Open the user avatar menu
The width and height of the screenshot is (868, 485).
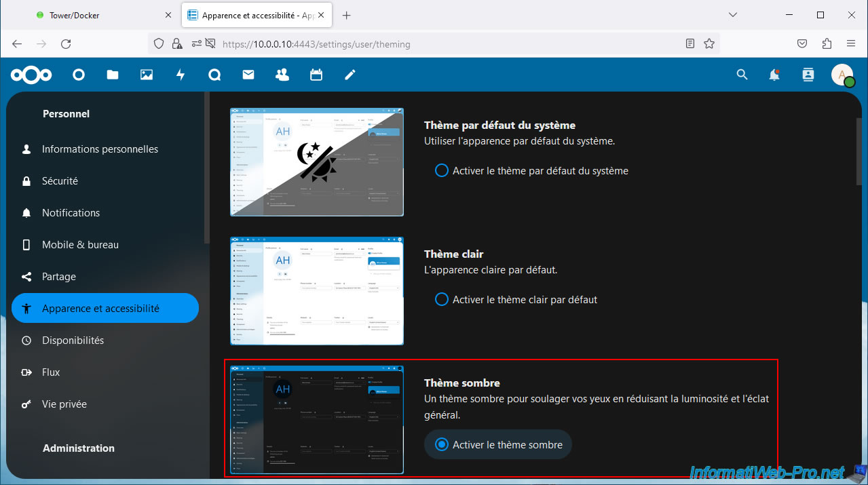coord(842,75)
